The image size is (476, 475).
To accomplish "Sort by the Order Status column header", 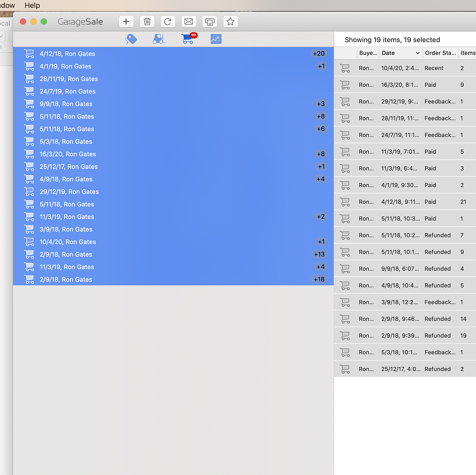I will (x=441, y=53).
